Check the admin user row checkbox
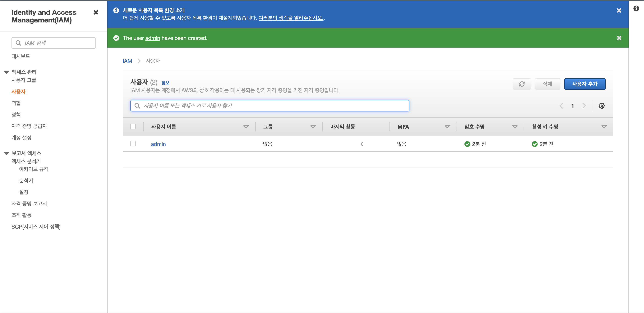This screenshot has height=313, width=644. coord(133,144)
